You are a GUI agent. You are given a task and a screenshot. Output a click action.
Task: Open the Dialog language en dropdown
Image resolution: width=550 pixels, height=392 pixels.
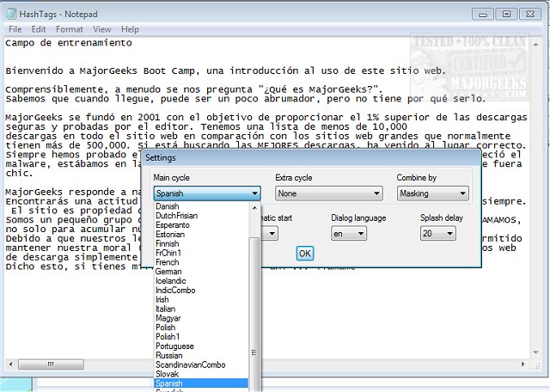[349, 234]
